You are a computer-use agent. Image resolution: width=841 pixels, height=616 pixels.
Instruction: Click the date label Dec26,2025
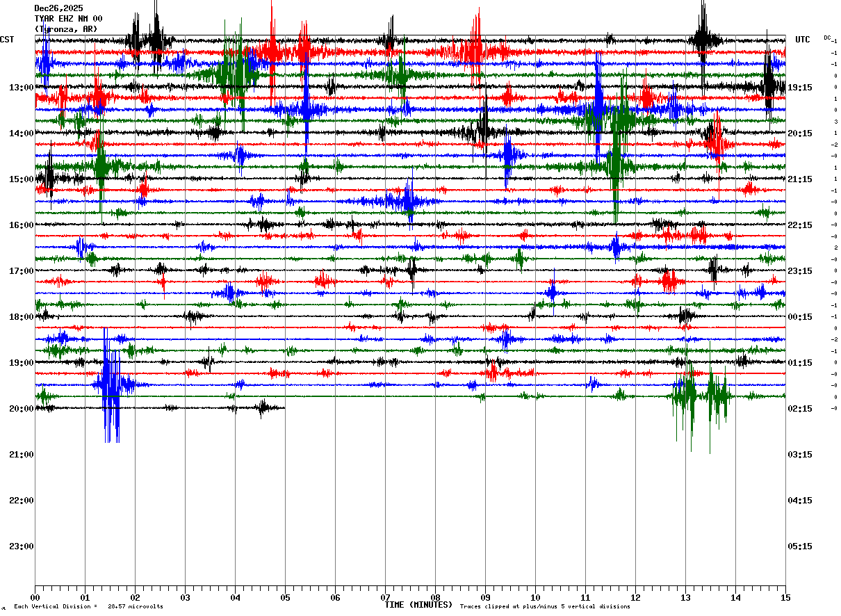pyautogui.click(x=58, y=8)
